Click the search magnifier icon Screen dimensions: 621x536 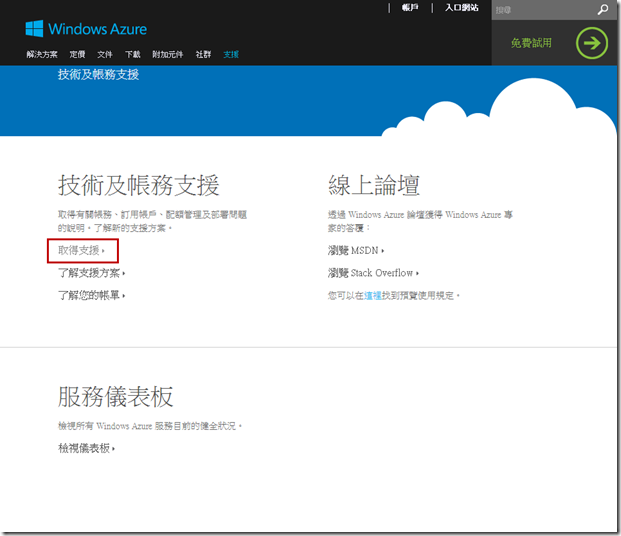click(x=603, y=10)
